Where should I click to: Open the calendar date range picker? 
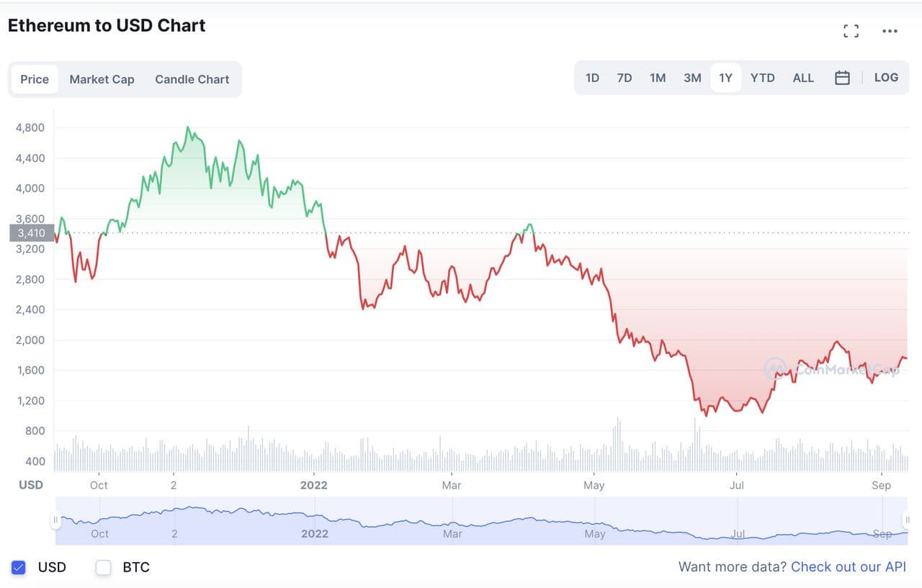point(842,78)
